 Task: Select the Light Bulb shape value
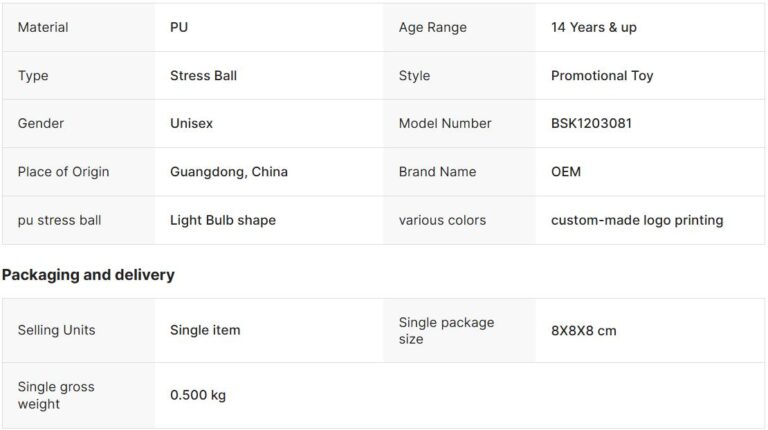pos(223,220)
